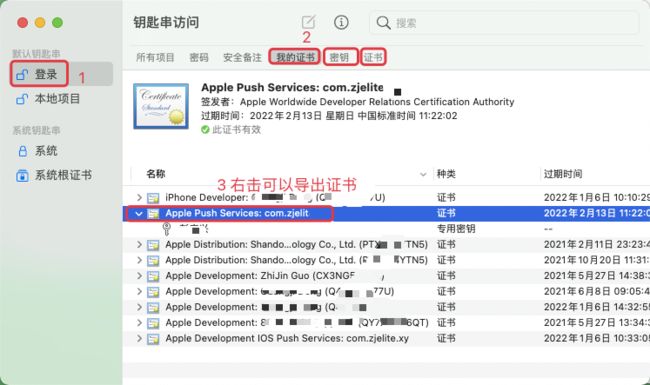This screenshot has height=385, width=650.
Task: Open the info (i) button in toolbar
Action: click(341, 22)
